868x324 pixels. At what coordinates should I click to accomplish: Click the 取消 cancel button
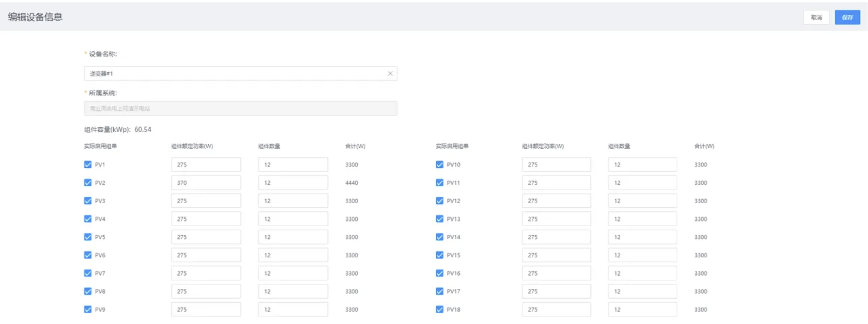tap(816, 17)
